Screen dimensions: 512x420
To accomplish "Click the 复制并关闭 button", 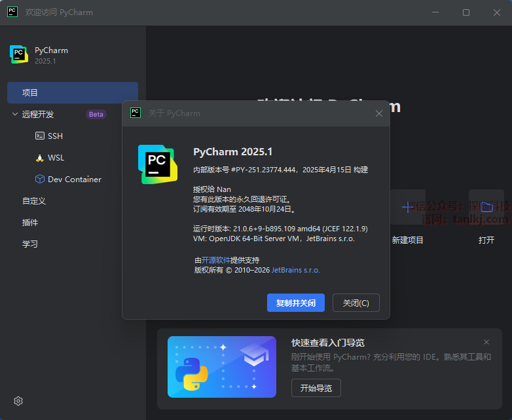I will click(x=295, y=303).
